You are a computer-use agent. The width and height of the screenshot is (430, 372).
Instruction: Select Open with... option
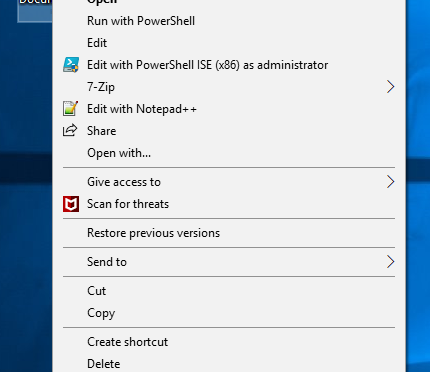pos(229,153)
